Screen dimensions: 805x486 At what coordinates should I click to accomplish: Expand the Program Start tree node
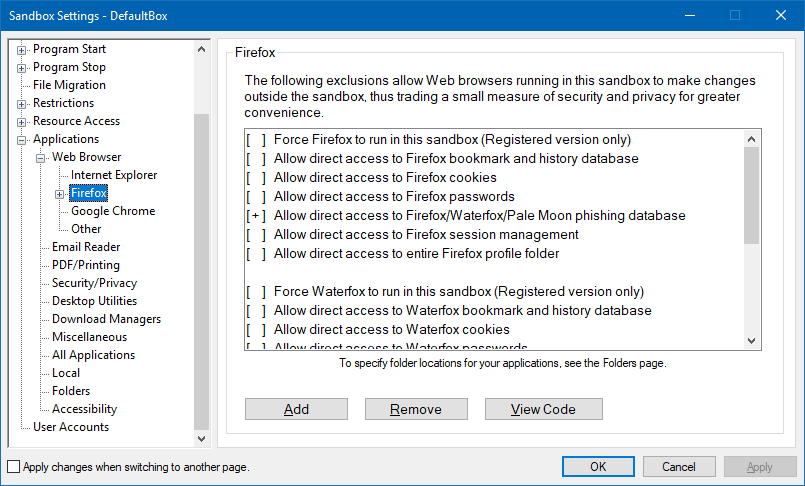[x=22, y=50]
